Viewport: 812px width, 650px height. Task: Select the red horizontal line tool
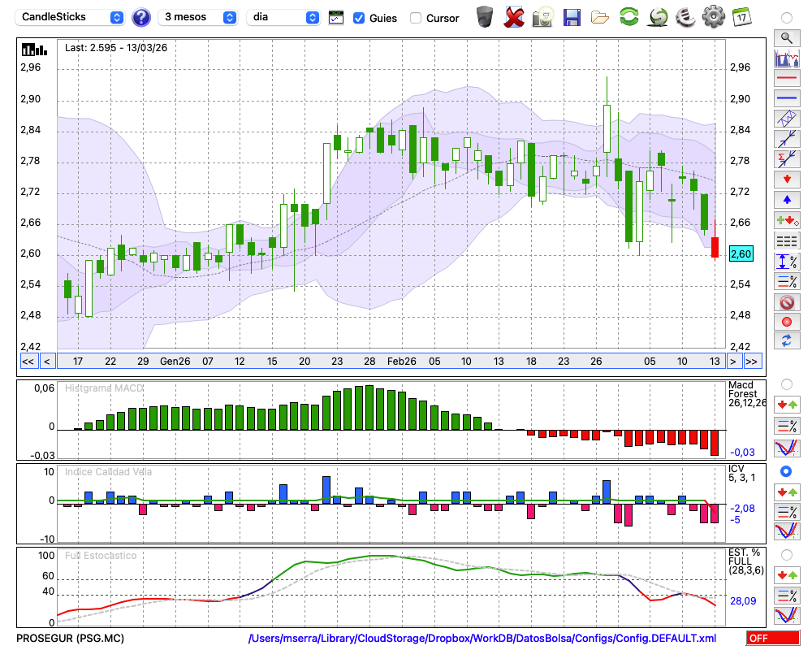point(787,78)
